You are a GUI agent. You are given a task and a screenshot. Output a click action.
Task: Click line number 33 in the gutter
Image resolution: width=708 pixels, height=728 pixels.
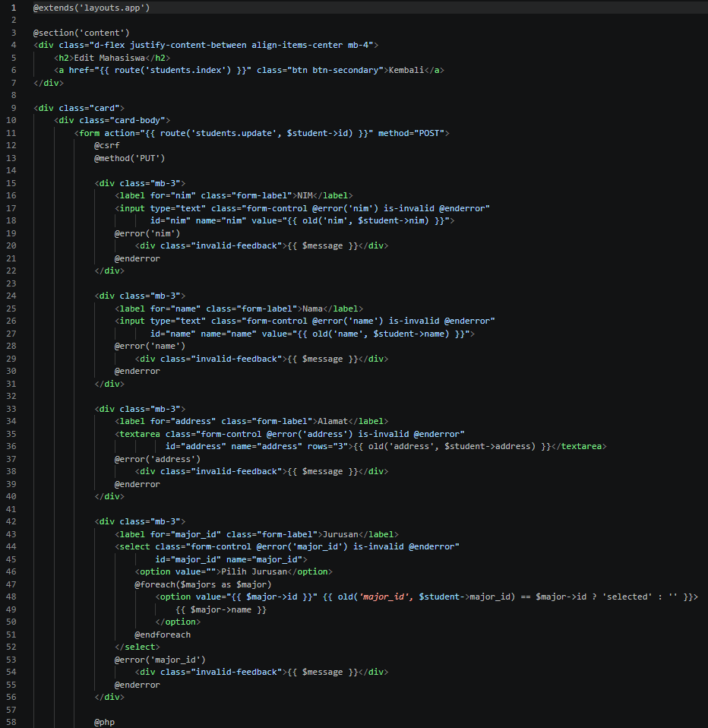click(11, 409)
